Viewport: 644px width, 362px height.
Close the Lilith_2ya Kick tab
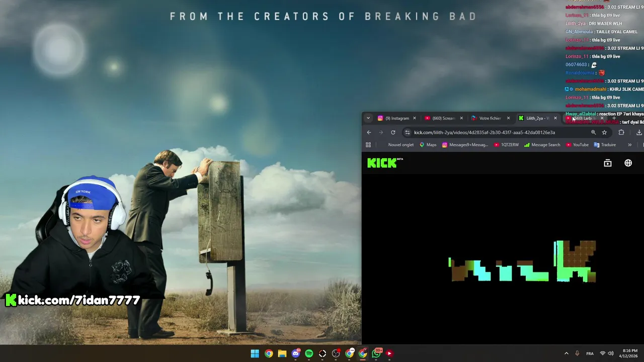[x=555, y=118]
